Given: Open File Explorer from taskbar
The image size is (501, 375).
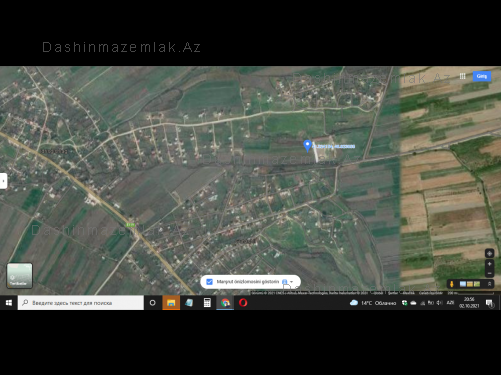Looking at the screenshot, I should (171, 303).
